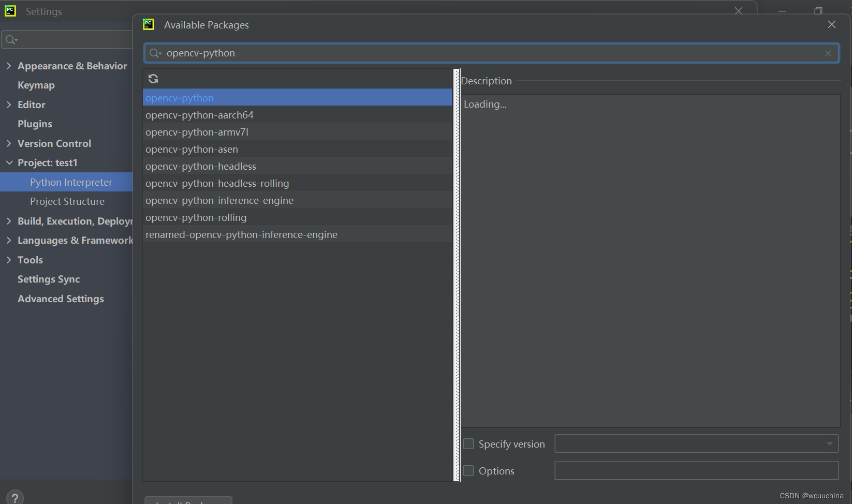Expand Appearance & Behavior section
852x504 pixels.
coord(9,66)
